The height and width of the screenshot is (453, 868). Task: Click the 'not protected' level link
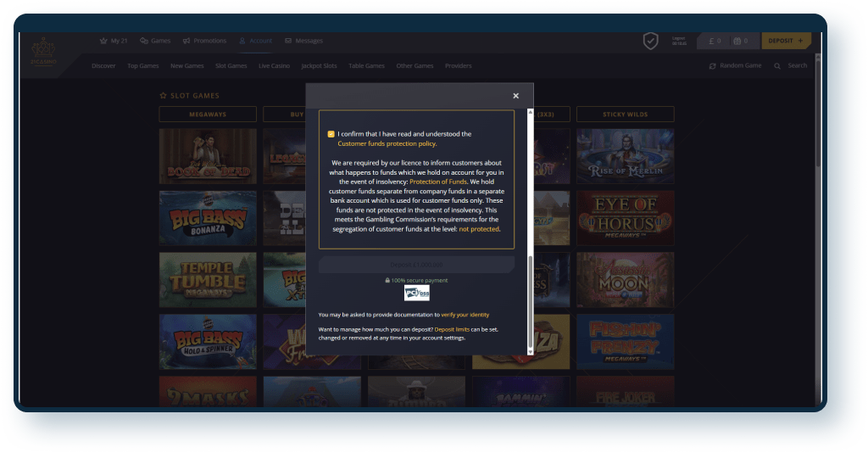(479, 229)
